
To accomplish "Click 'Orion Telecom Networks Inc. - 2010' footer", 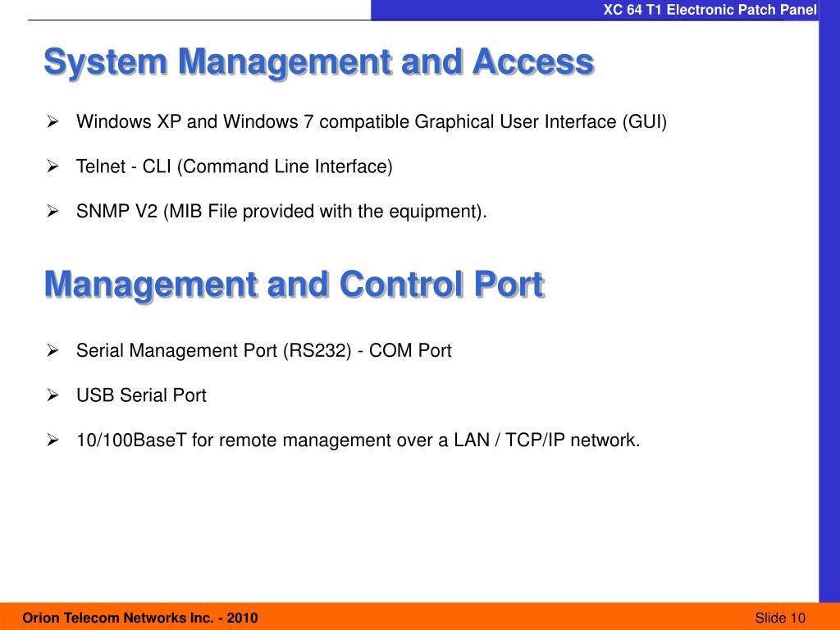I will click(x=139, y=618).
